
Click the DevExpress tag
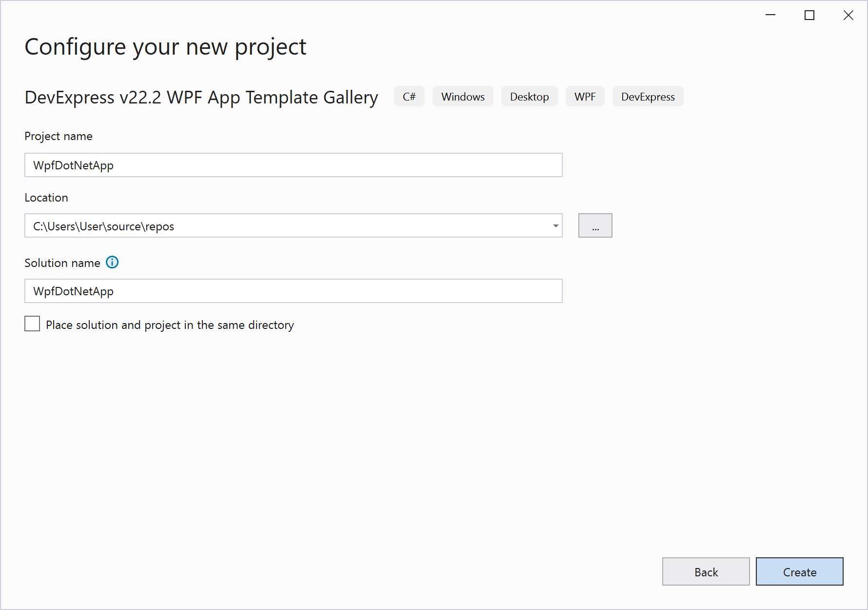click(648, 97)
